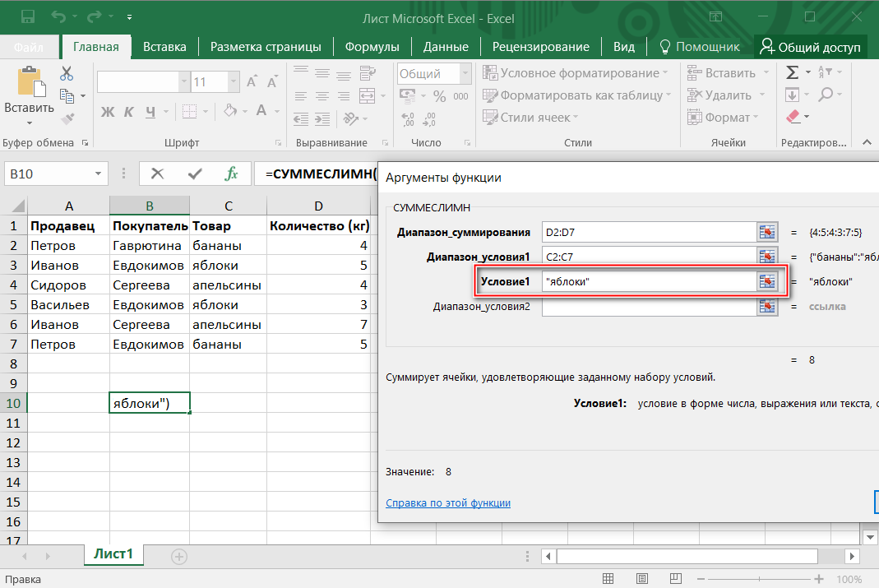
Task: Open the Помощник tell-me helper
Action: (699, 47)
